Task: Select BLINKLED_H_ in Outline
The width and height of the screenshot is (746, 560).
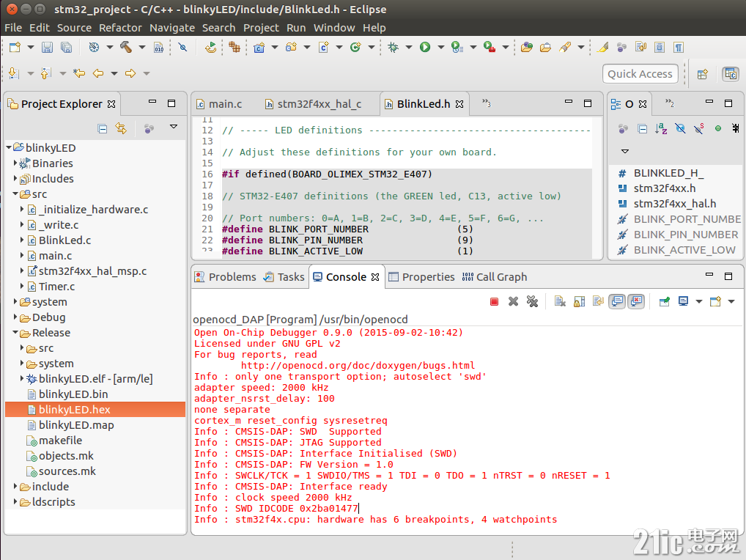Action: coord(668,173)
